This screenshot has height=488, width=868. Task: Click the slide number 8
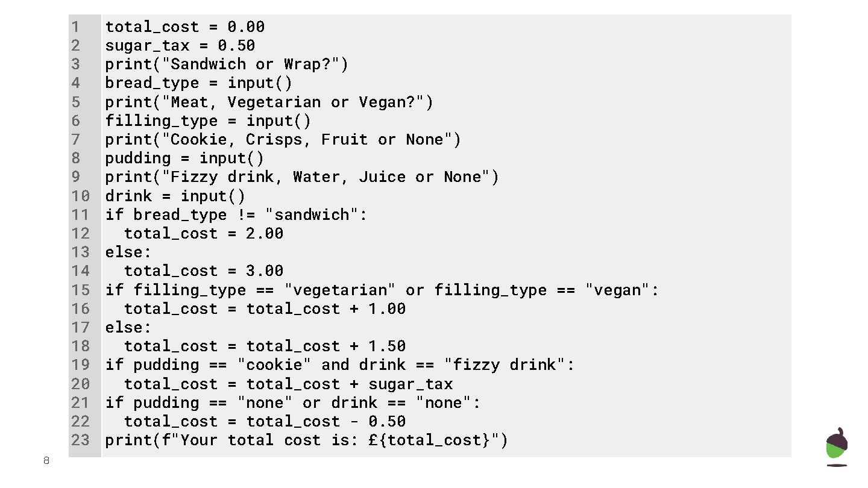coord(46,461)
